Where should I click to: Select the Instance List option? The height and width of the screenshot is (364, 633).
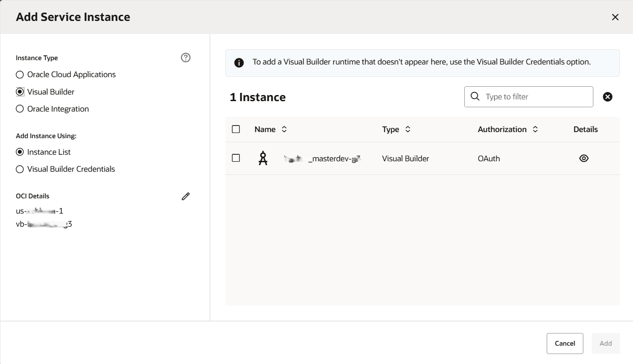point(20,152)
